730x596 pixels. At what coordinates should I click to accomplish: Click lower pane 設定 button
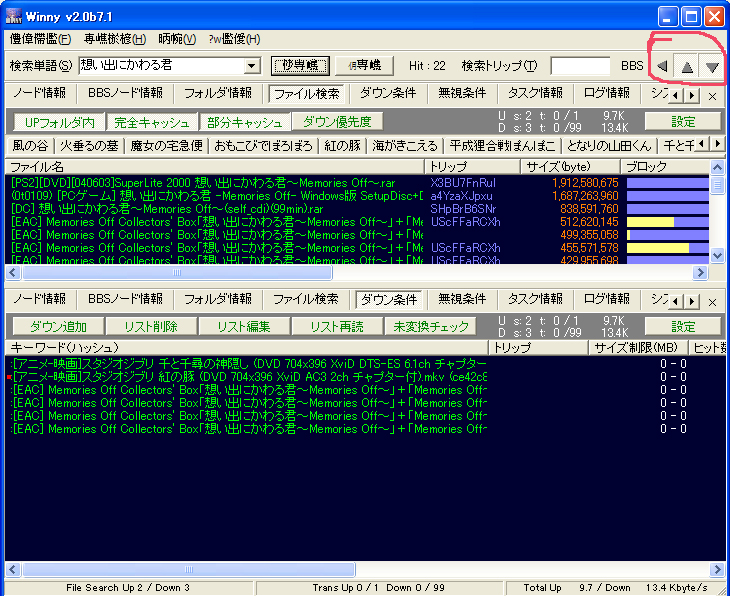point(683,327)
